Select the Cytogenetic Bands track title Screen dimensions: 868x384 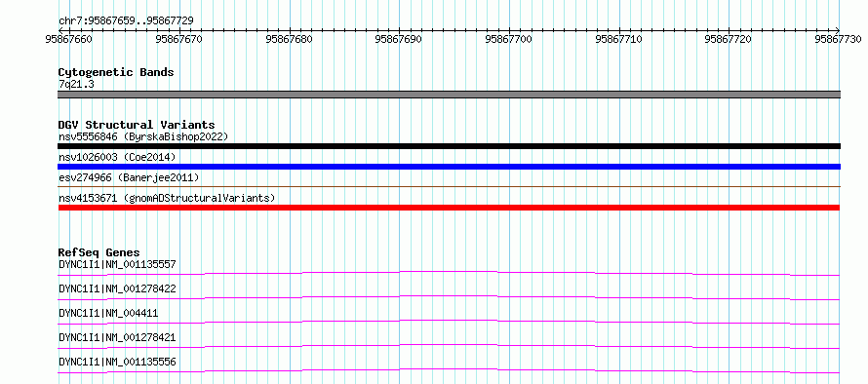click(x=116, y=72)
